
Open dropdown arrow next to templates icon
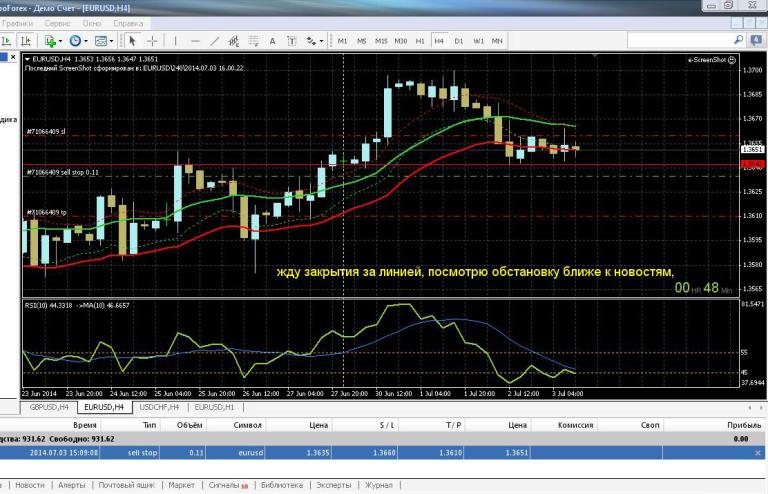[x=111, y=41]
